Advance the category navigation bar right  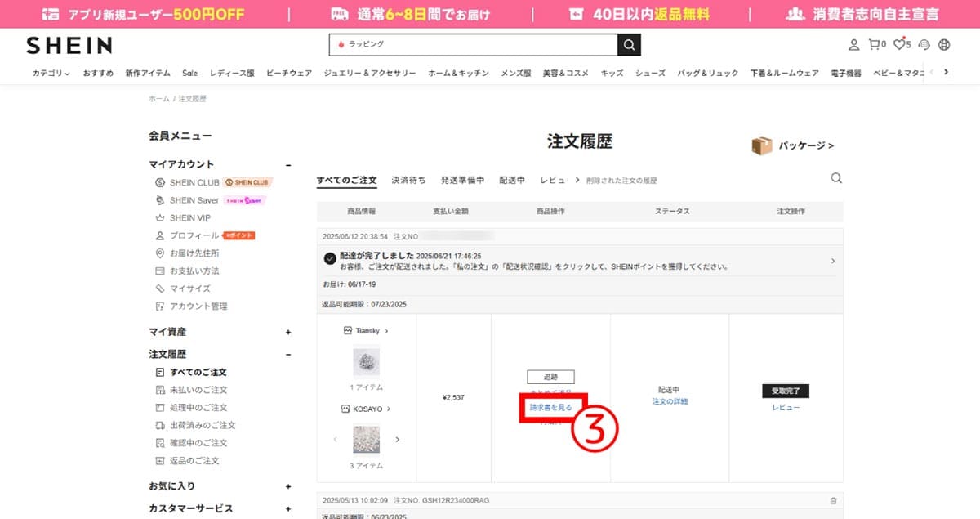coord(946,72)
